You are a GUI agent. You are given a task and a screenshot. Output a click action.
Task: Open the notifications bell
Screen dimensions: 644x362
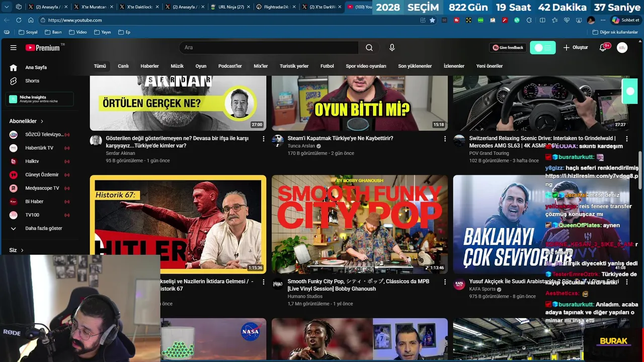(x=603, y=47)
